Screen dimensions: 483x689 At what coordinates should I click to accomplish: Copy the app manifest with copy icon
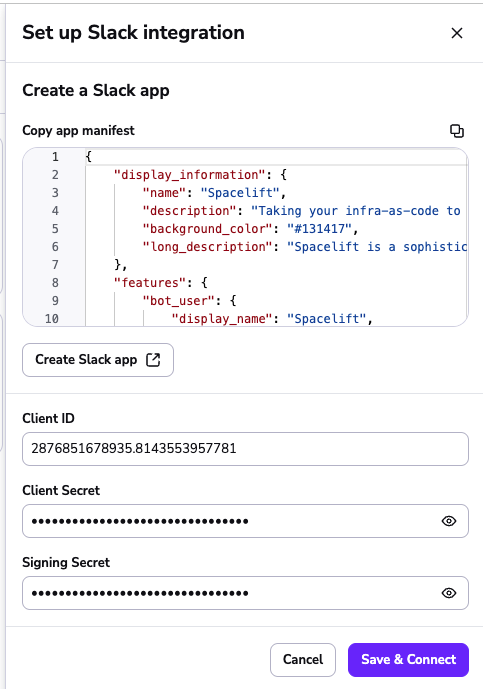457,131
